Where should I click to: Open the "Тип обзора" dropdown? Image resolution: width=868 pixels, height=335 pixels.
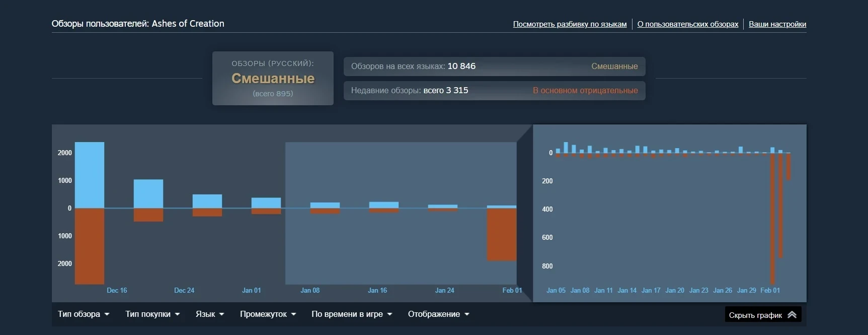tap(84, 314)
